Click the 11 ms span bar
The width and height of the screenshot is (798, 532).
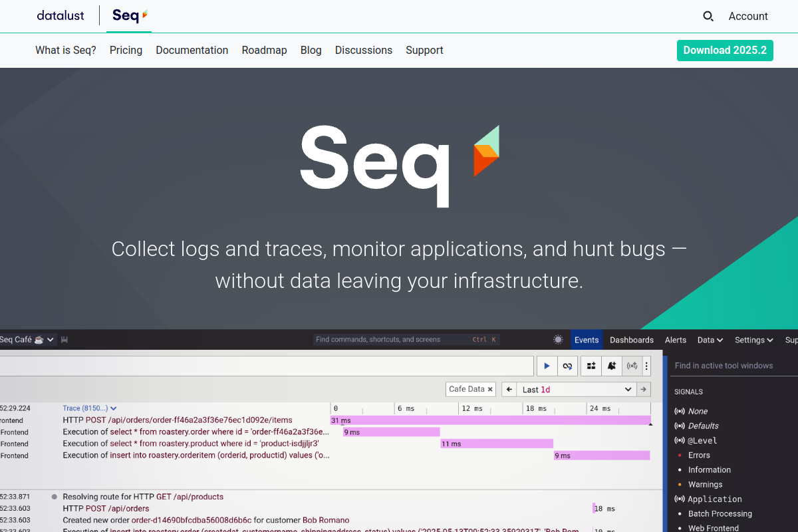click(497, 444)
